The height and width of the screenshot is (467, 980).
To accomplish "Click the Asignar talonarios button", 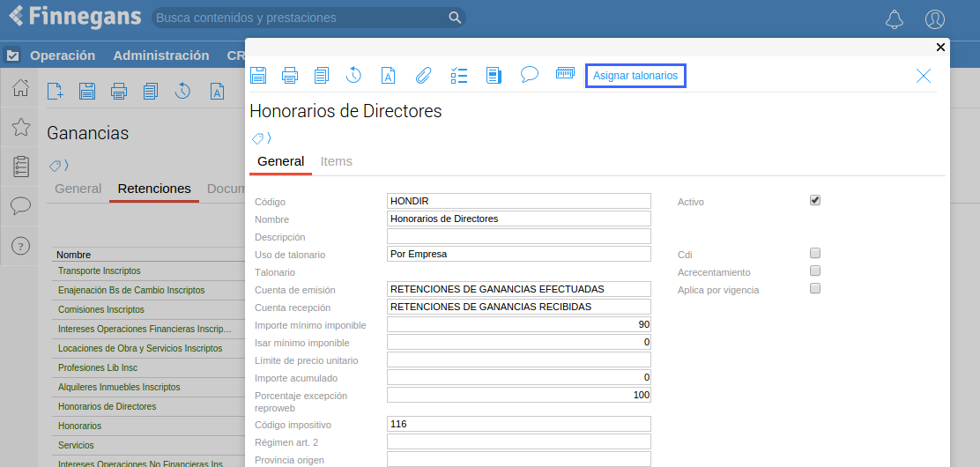I will (635, 76).
